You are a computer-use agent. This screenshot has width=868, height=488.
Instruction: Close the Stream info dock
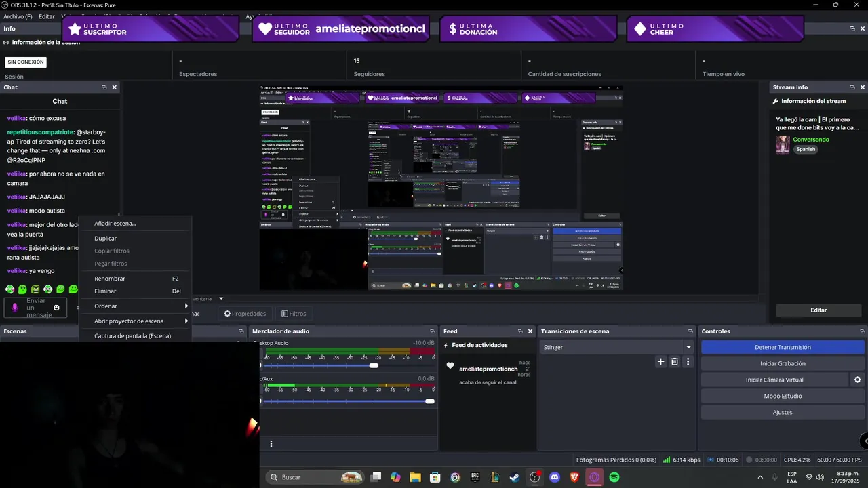pyautogui.click(x=863, y=87)
